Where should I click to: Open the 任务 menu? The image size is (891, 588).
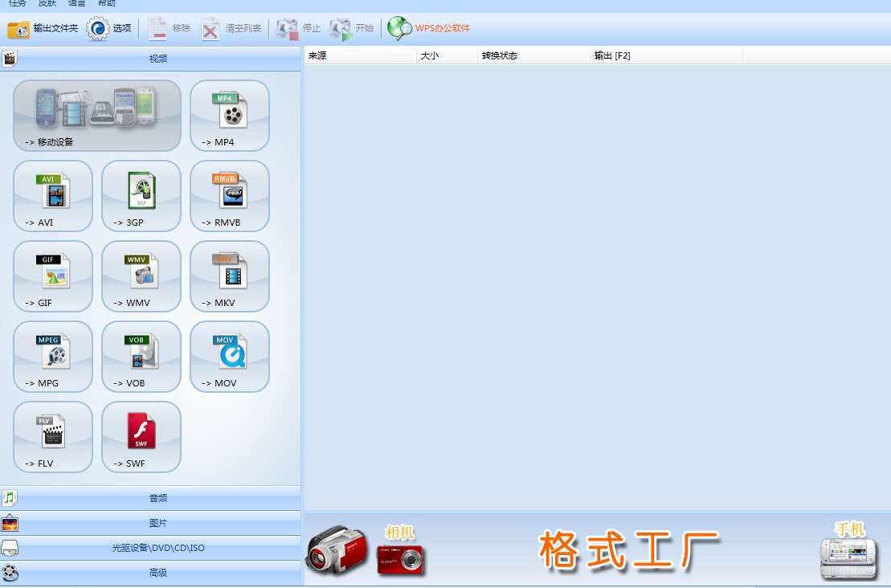point(18,3)
